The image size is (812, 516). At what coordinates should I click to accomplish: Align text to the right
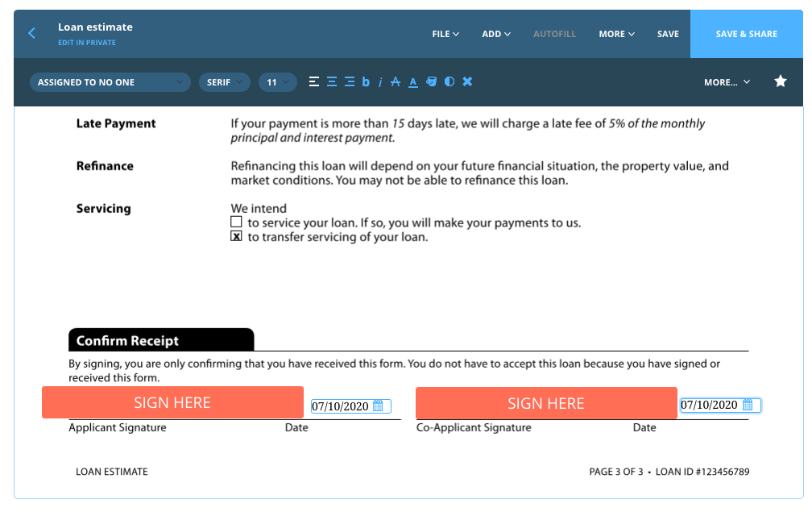(x=350, y=82)
